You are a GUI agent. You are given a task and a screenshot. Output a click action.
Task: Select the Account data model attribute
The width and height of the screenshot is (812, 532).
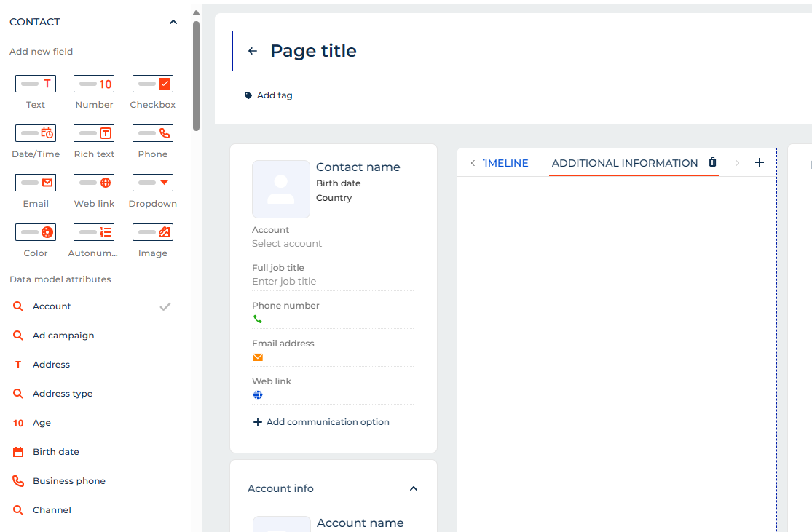(x=52, y=306)
